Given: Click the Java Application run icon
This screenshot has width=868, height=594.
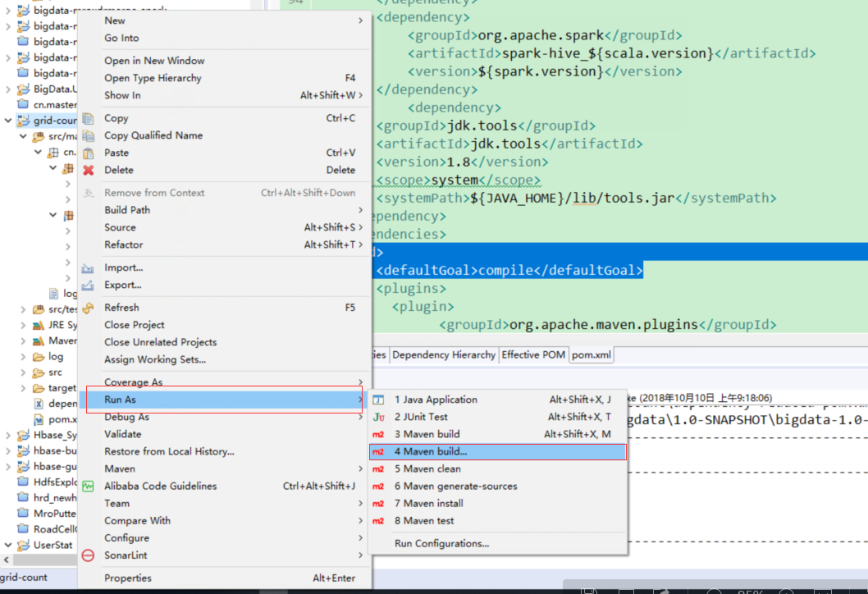Looking at the screenshot, I should click(377, 400).
